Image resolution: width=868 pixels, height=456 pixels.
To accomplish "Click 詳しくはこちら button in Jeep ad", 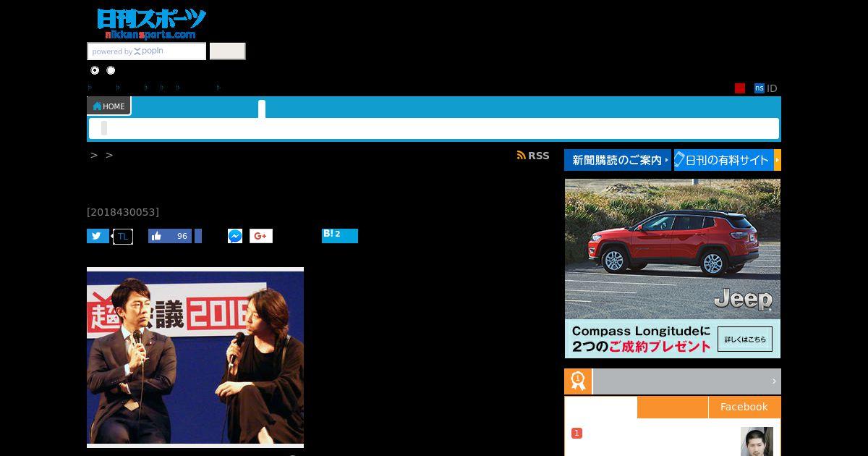I will [745, 339].
